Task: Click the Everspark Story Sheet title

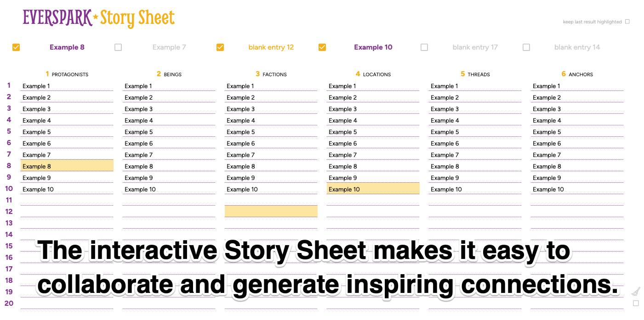Action: coord(99,18)
